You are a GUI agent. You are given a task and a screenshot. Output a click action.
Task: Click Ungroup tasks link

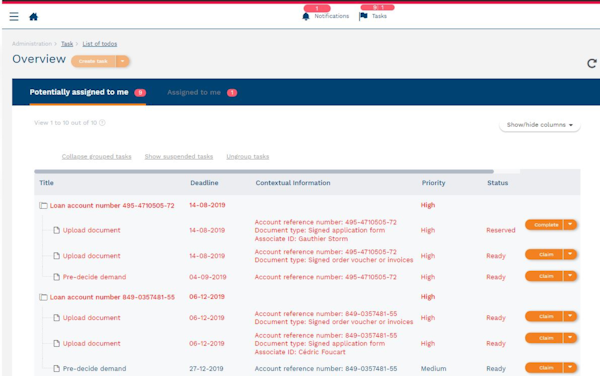(x=248, y=156)
